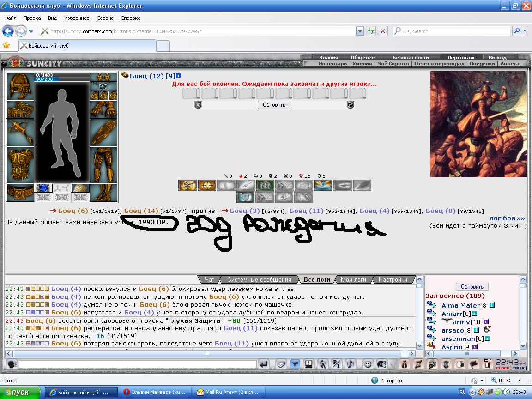Click the info icon next to Боец (12)
This screenshot has width=532, height=399.
tap(178, 76)
